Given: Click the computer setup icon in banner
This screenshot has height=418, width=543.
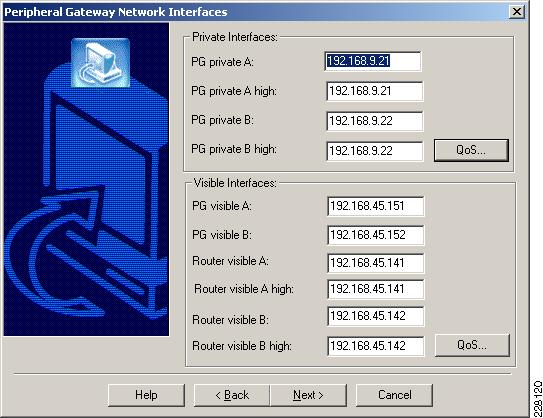Looking at the screenshot, I should 100,62.
